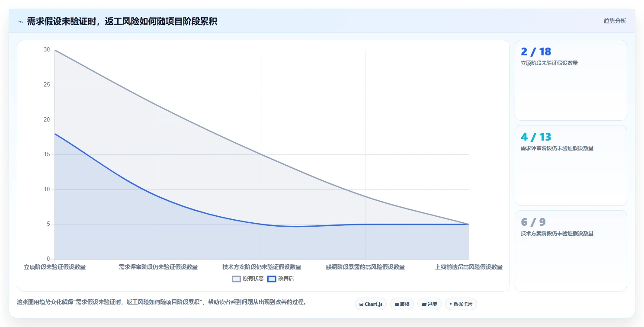Viewport: 644px width, 327px height.
Task: Click the 4 / 13 value
Action: tap(536, 137)
